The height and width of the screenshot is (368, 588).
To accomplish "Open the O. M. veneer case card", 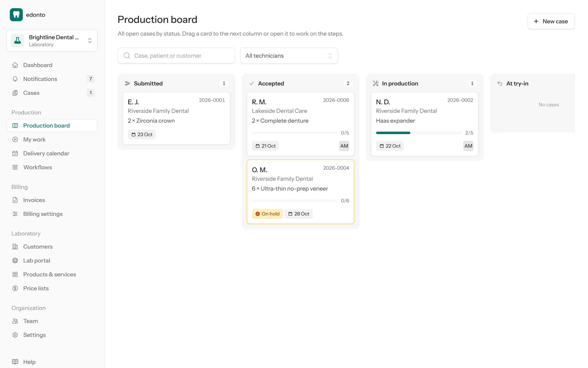I will tap(300, 192).
